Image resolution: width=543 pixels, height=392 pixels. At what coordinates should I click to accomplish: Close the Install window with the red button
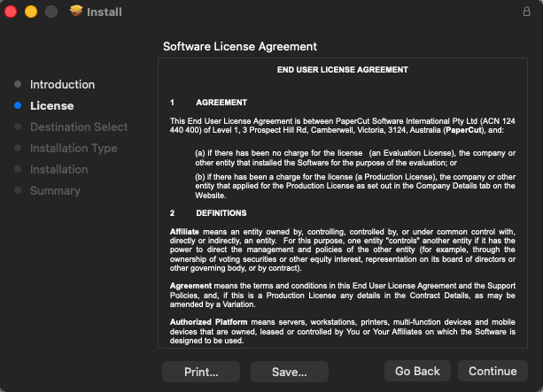12,12
